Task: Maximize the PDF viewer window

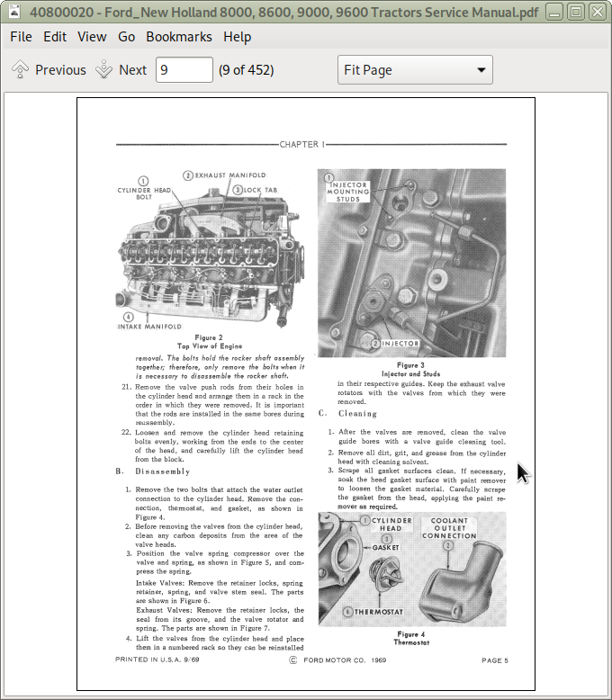Action: (576, 12)
